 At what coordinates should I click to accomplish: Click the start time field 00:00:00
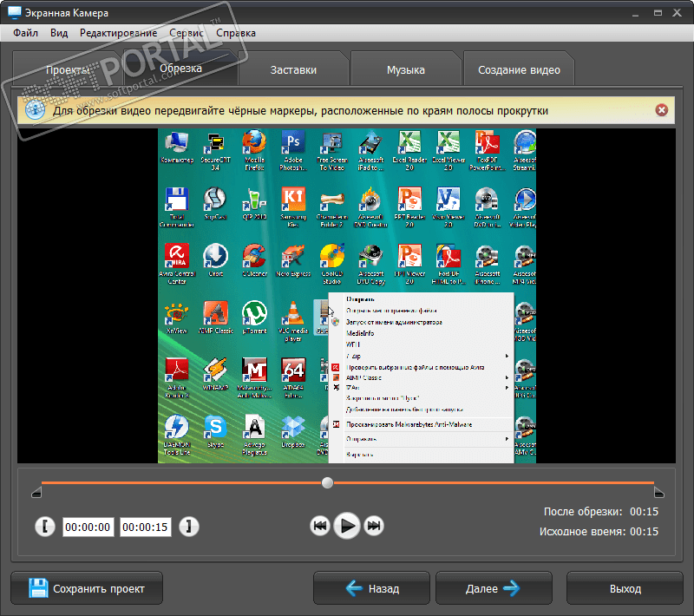[x=88, y=527]
